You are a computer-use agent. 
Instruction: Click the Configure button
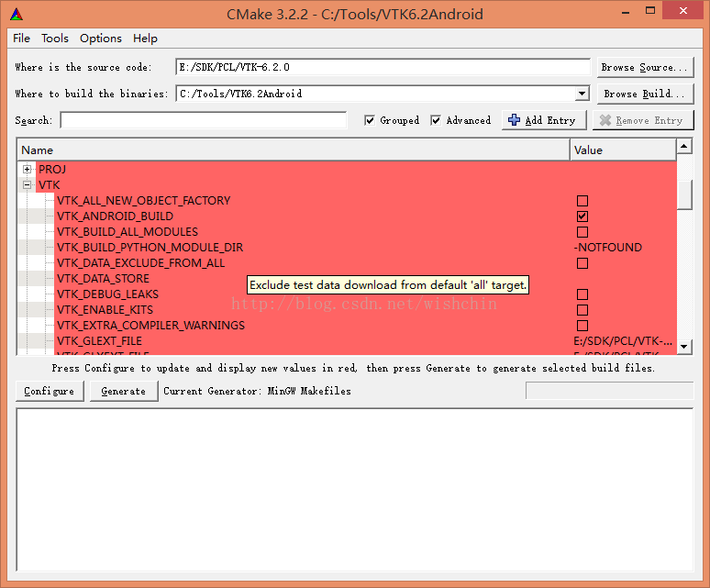(50, 391)
